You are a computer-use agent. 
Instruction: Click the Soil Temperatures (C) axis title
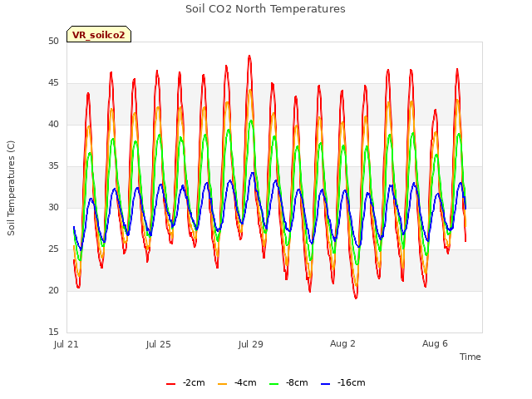tap(11, 188)
